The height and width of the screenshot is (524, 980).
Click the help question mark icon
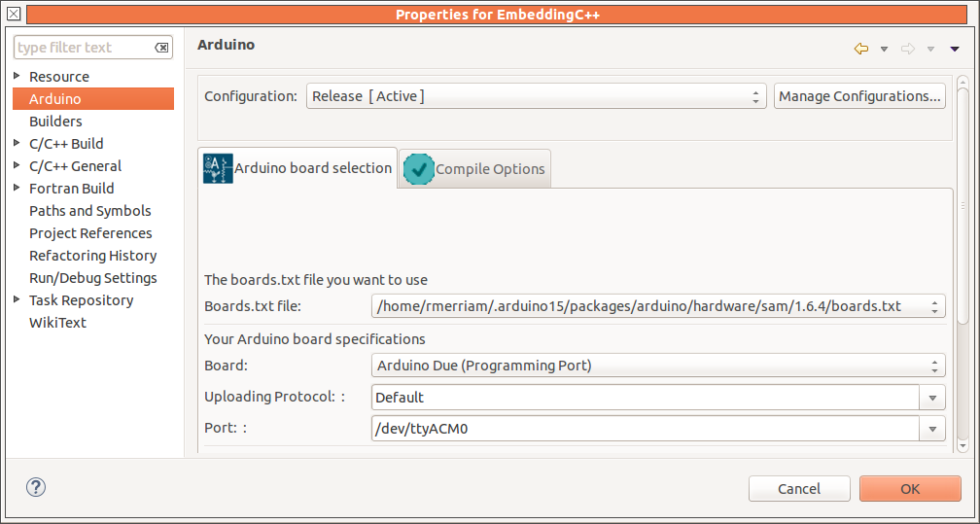[x=36, y=488]
